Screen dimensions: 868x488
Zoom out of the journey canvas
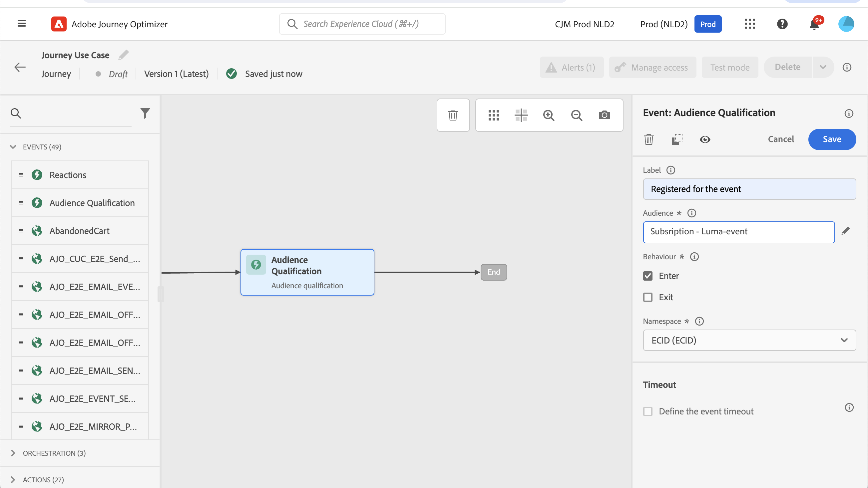coord(577,115)
